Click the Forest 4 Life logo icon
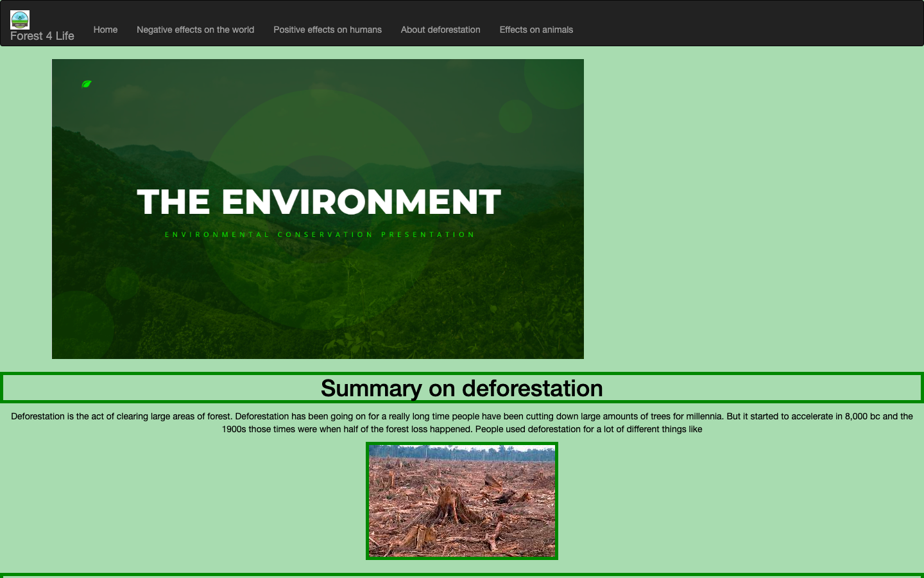 (20, 20)
